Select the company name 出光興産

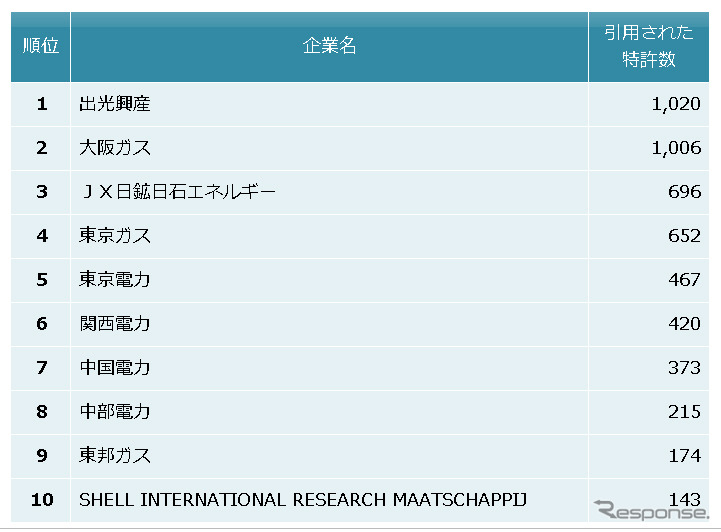point(114,104)
